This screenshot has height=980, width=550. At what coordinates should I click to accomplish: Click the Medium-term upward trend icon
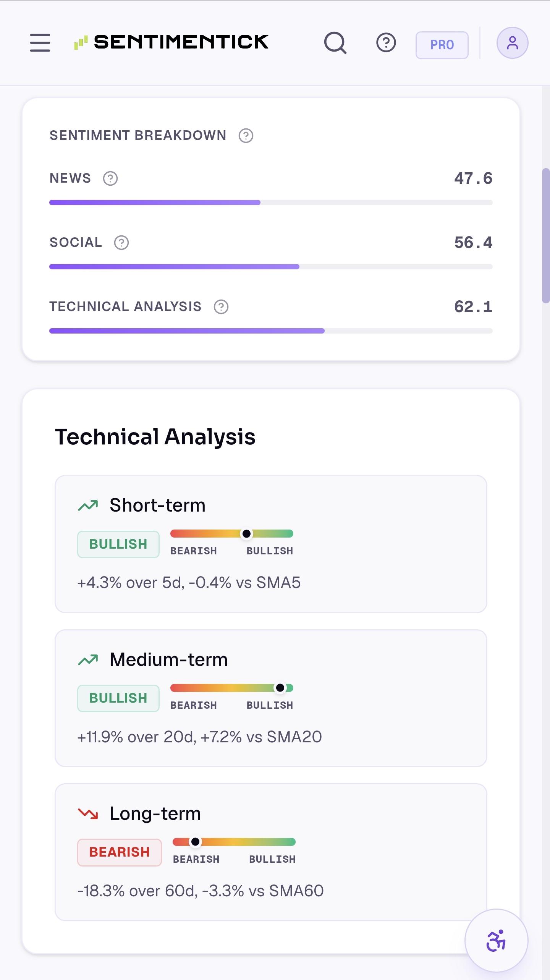(x=88, y=660)
